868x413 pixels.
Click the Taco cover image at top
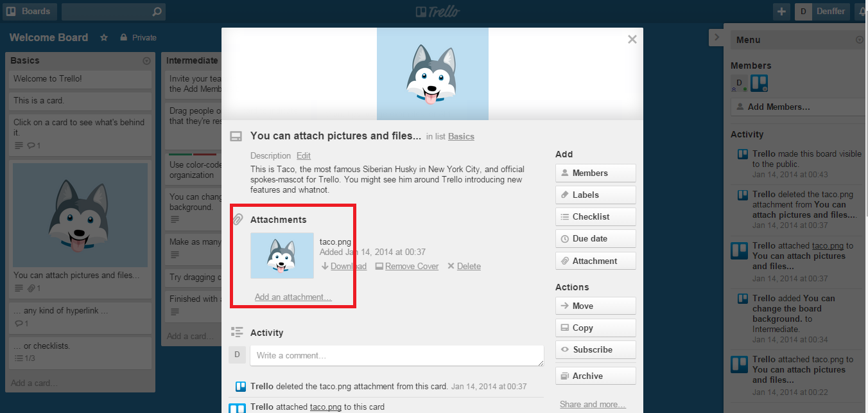pos(433,74)
